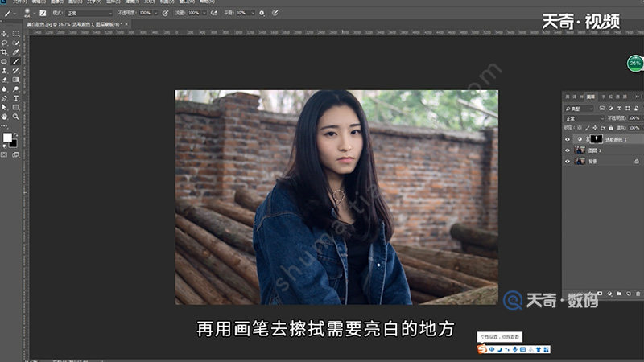
Task: Select the Quick Selection tool
Action: point(15,43)
